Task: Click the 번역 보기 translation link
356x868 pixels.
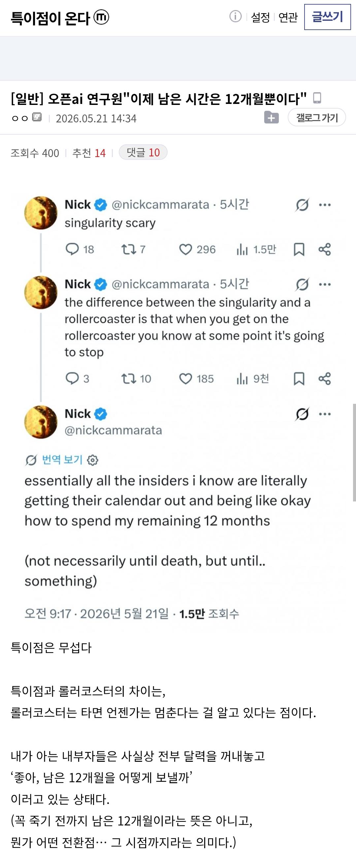Action: (x=62, y=459)
